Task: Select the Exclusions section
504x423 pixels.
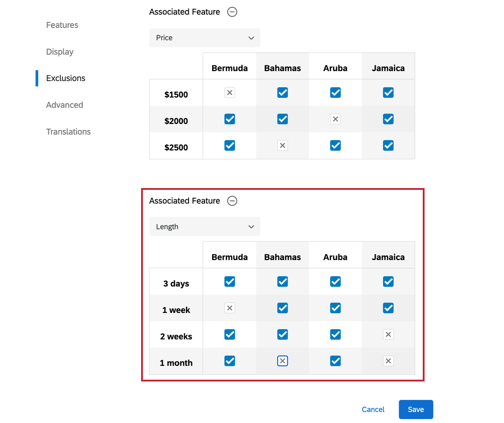Action: pos(66,78)
